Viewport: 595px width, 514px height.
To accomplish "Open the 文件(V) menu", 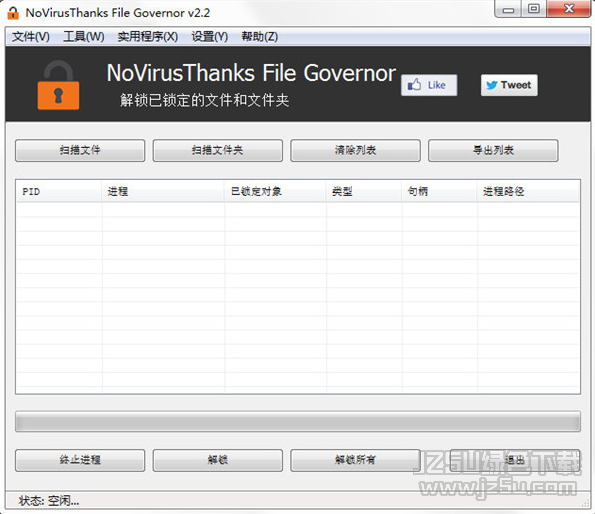I will (31, 37).
